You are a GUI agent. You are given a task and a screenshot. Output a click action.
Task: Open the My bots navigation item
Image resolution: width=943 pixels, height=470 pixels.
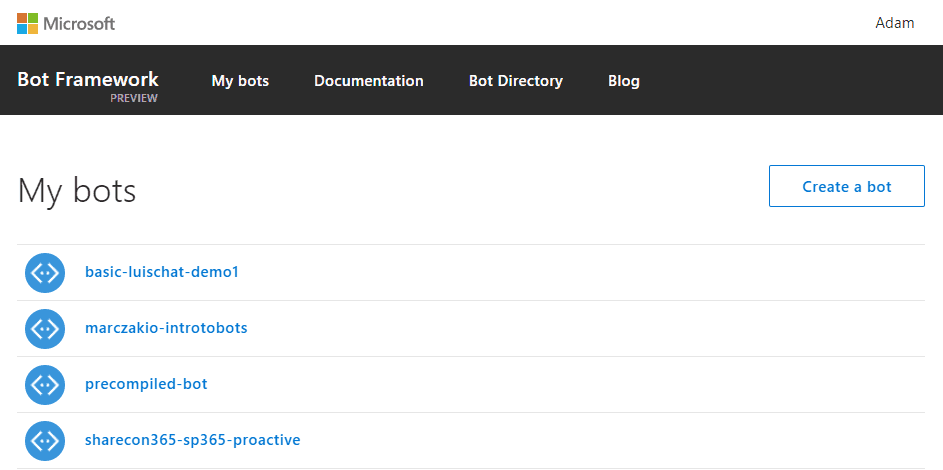(x=240, y=81)
